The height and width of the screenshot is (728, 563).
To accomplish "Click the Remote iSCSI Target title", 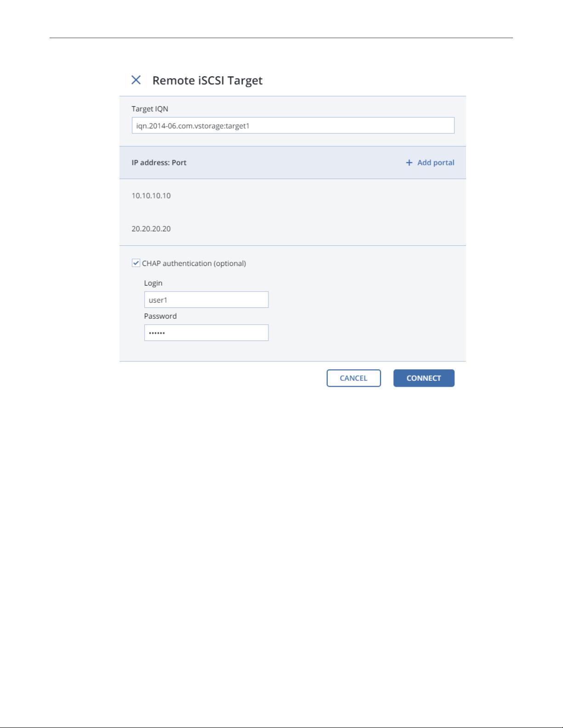I will [x=207, y=80].
